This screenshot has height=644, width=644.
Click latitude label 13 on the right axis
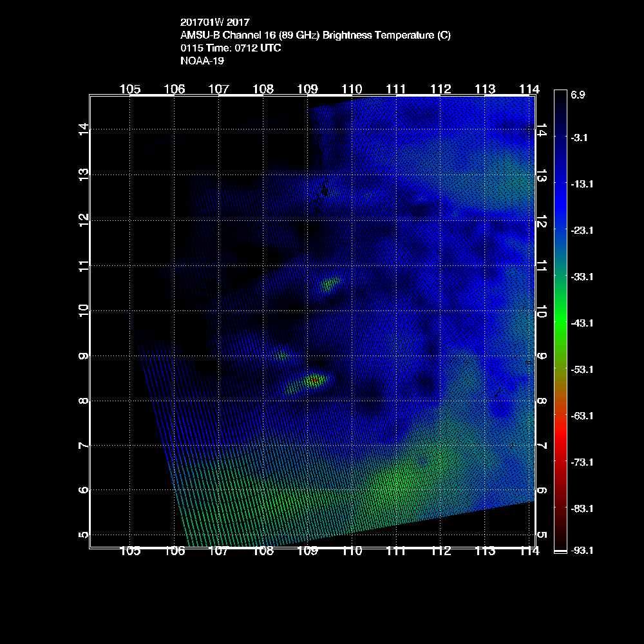tap(542, 175)
